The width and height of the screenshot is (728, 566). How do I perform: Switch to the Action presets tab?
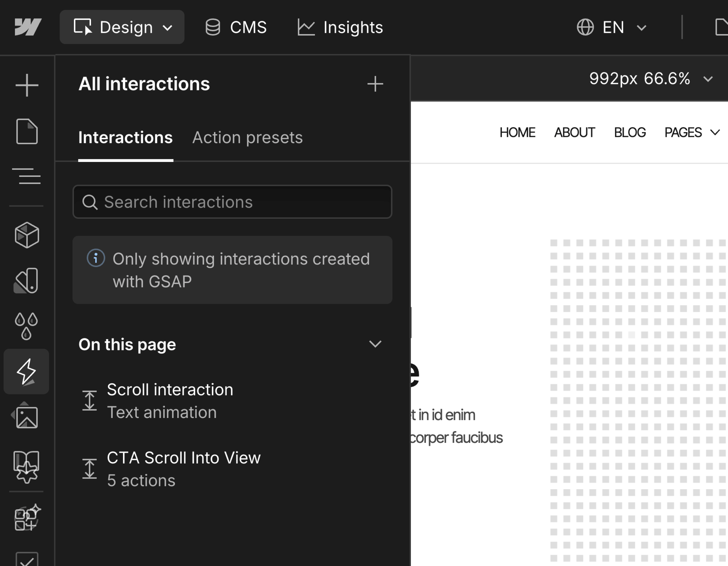[x=247, y=137]
